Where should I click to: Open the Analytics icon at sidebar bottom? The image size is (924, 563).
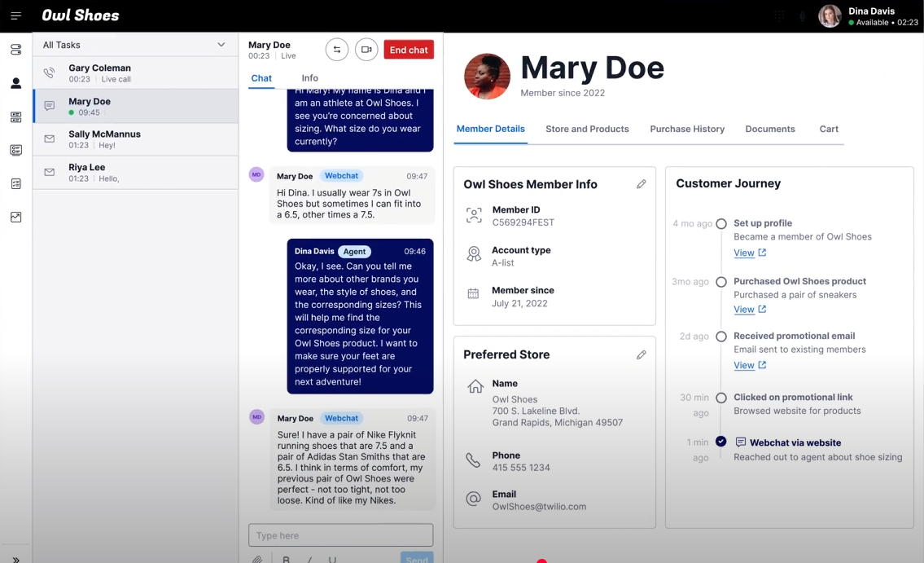click(x=15, y=218)
